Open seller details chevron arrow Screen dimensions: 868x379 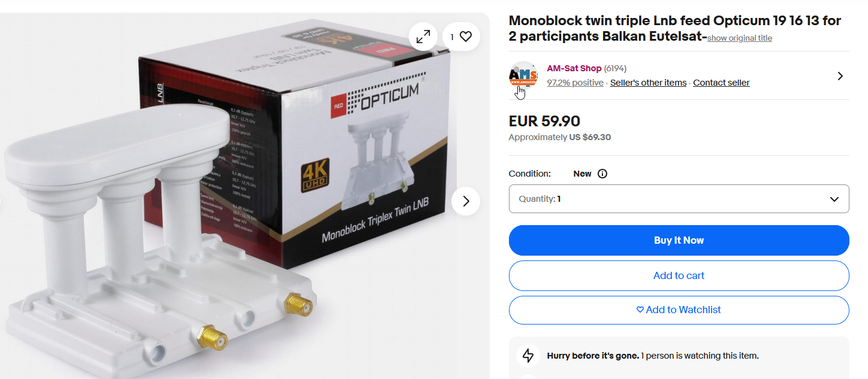coord(840,76)
